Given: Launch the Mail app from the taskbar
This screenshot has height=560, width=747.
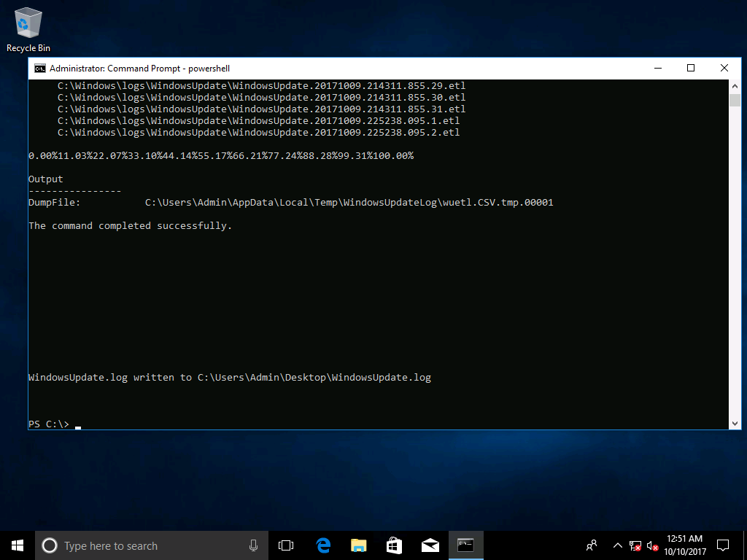Looking at the screenshot, I should (430, 545).
